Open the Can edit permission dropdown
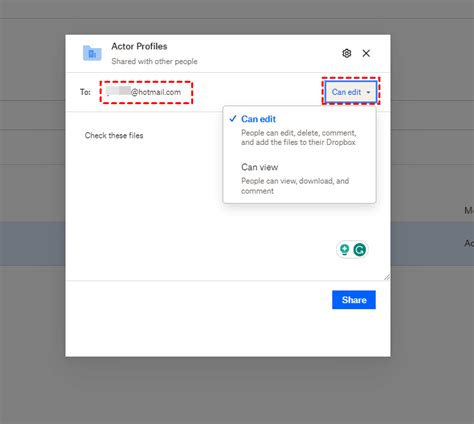474x424 pixels. 351,92
